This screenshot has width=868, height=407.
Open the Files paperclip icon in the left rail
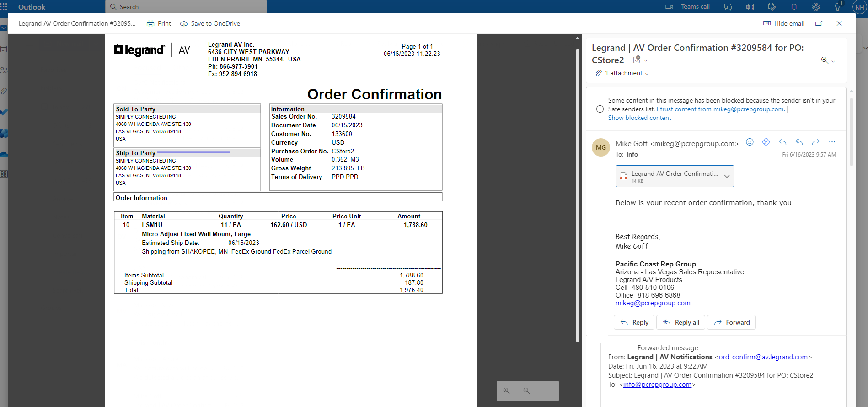4,91
